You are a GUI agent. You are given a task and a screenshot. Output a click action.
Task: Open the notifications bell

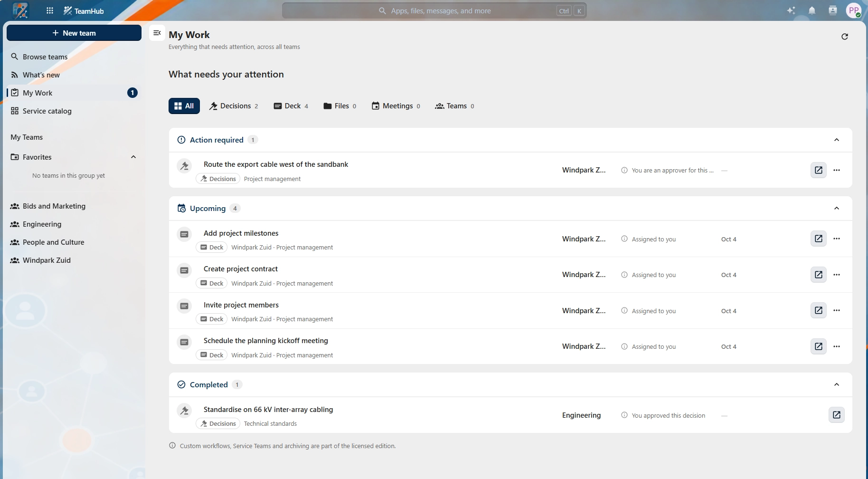[x=812, y=10]
